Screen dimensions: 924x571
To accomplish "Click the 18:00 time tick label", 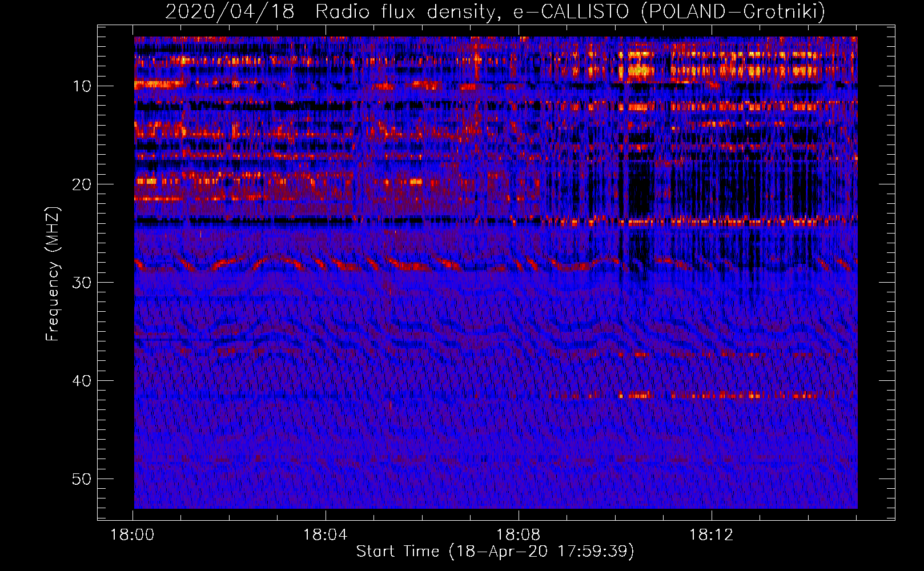I will [x=132, y=535].
